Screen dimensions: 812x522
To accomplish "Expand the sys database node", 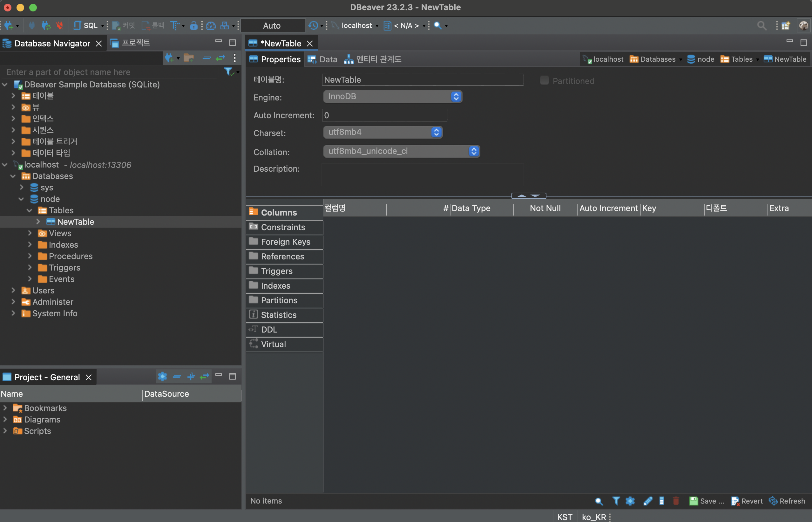I will point(22,188).
